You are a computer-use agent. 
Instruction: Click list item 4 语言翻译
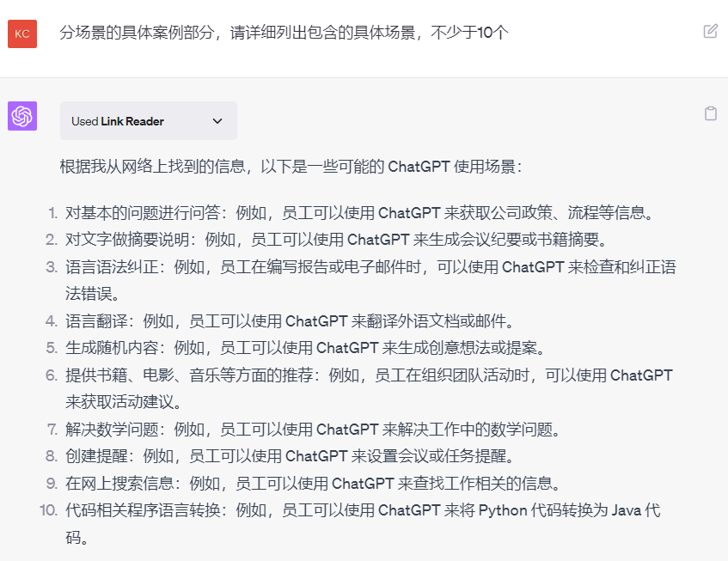[x=291, y=321]
